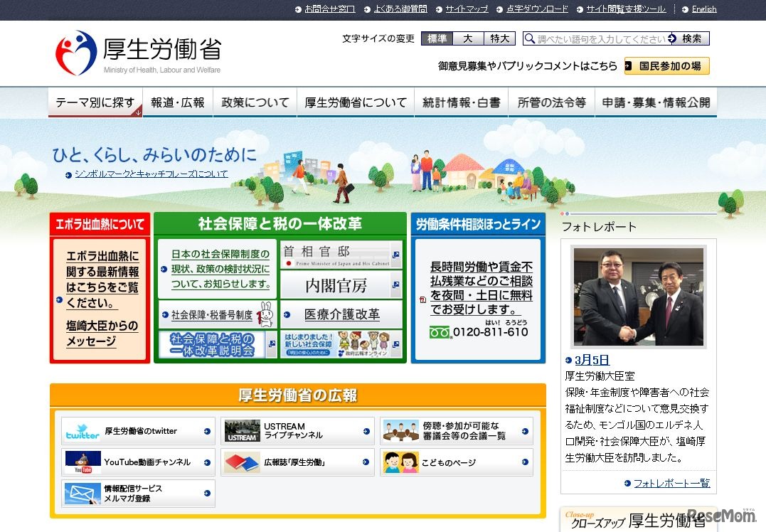Switch to the テーマ別に探す tab
Viewport: 766px width, 532px height.
pos(95,102)
